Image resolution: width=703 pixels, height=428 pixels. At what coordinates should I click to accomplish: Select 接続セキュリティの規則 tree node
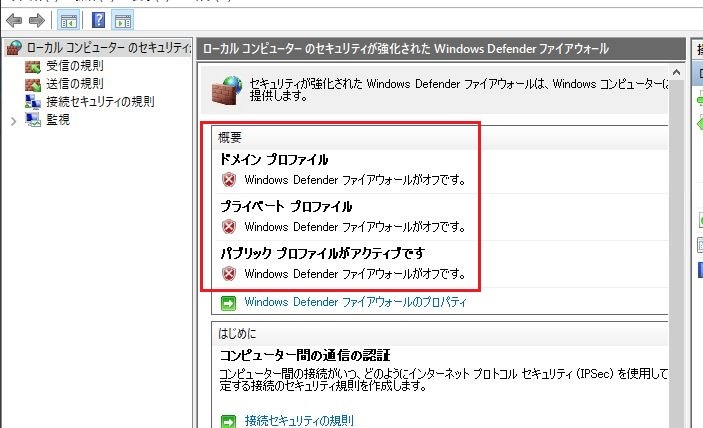[x=100, y=102]
